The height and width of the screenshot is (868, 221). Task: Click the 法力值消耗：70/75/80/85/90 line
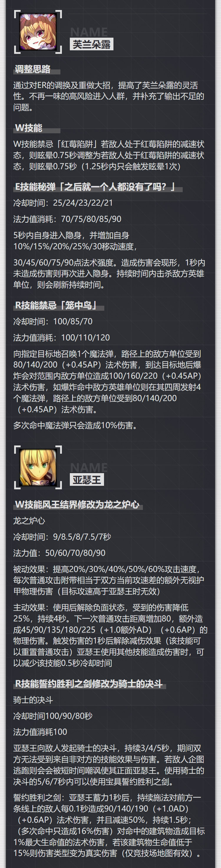(x=67, y=219)
